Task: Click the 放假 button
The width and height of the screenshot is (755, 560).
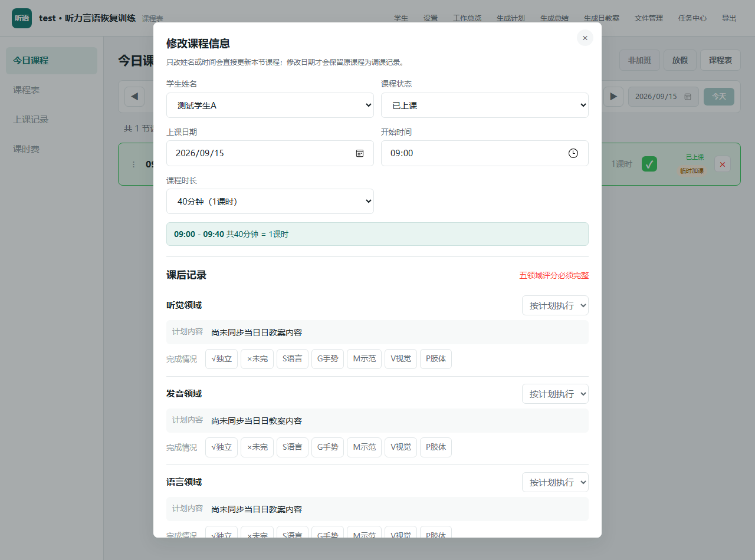Action: 680,60
